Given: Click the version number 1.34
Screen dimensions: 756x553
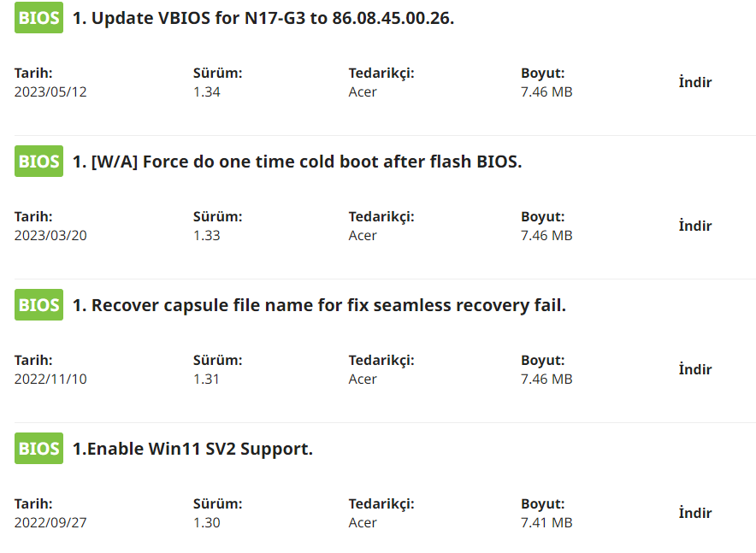Looking at the screenshot, I should click(206, 92).
